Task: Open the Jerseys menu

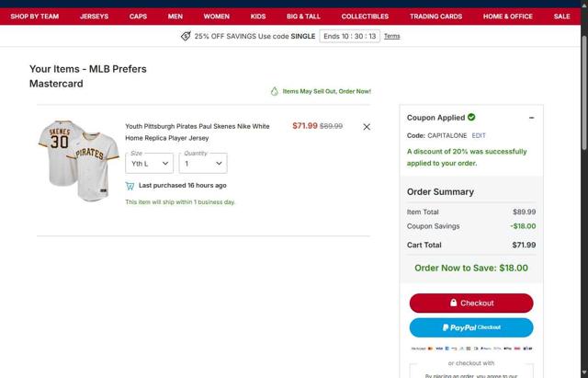Action: coord(94,17)
